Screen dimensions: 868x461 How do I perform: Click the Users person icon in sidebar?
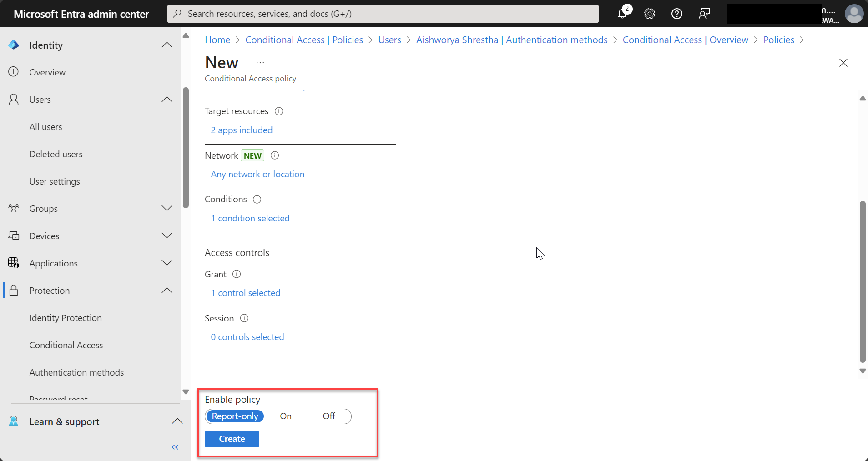point(14,99)
